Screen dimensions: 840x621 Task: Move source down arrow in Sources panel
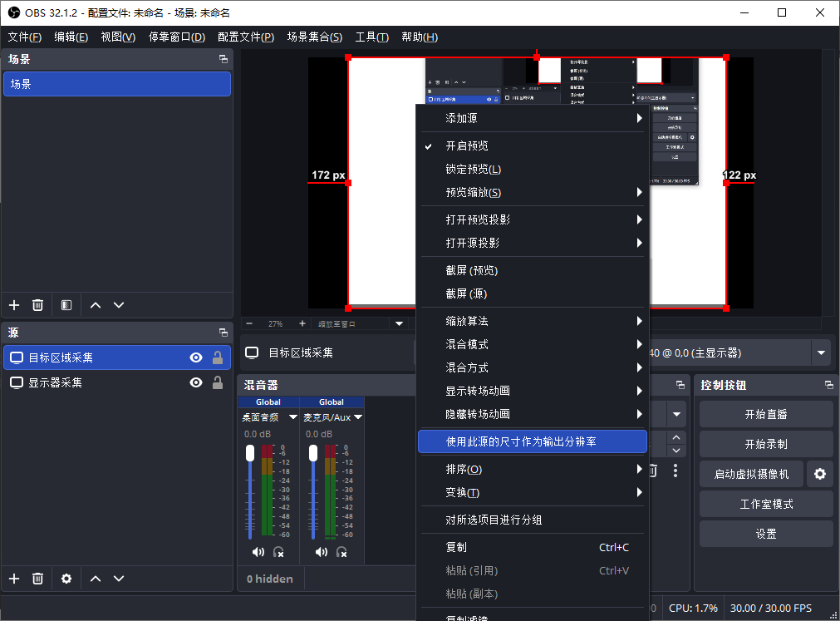pos(119,579)
